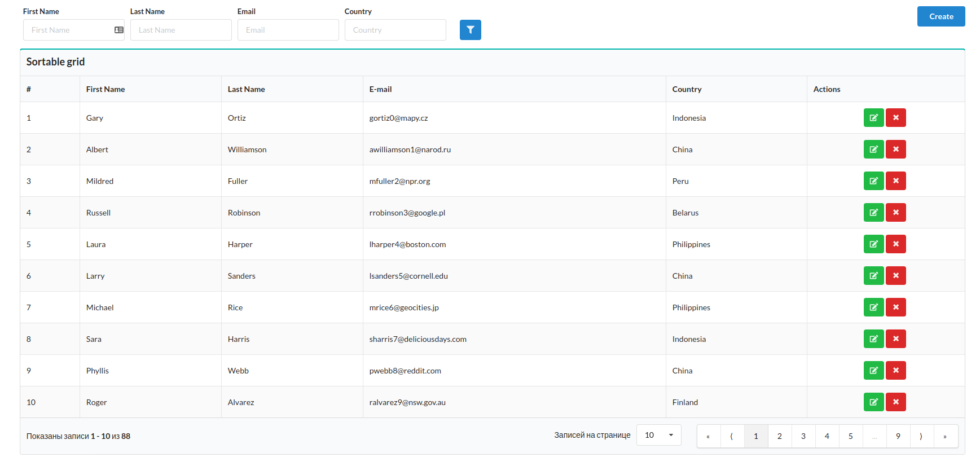Edit Sara Harris row
980x466 pixels.
(x=873, y=339)
